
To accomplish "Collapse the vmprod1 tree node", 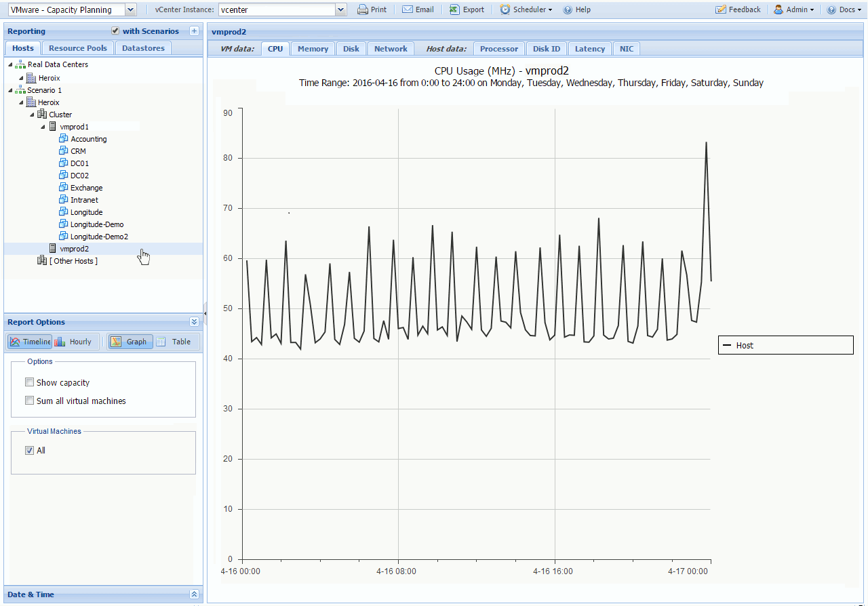I will (x=43, y=127).
